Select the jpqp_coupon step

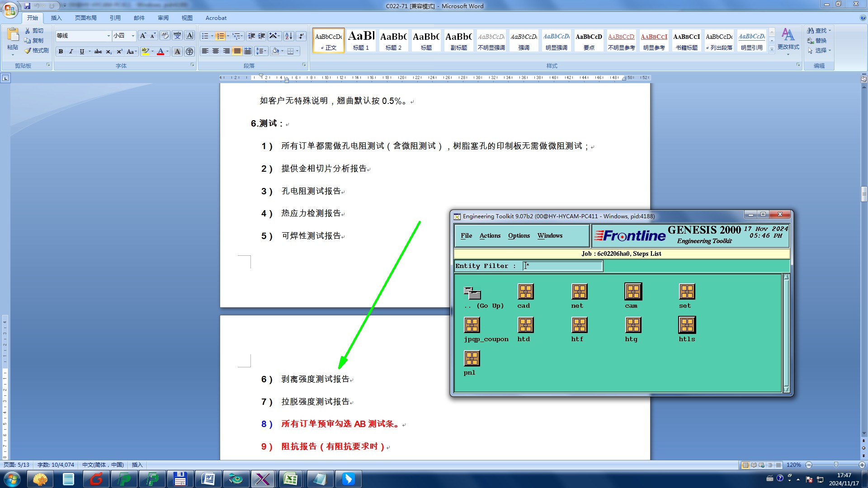pyautogui.click(x=472, y=325)
